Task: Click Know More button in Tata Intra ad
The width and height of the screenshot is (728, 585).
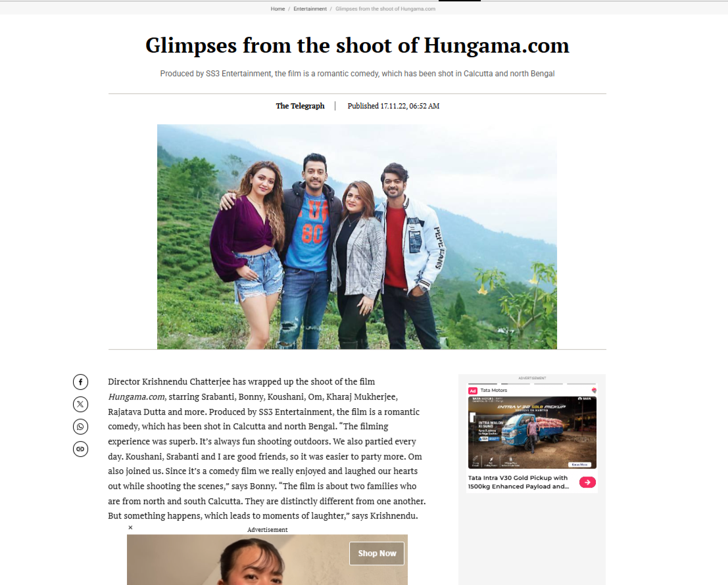Action: click(579, 464)
